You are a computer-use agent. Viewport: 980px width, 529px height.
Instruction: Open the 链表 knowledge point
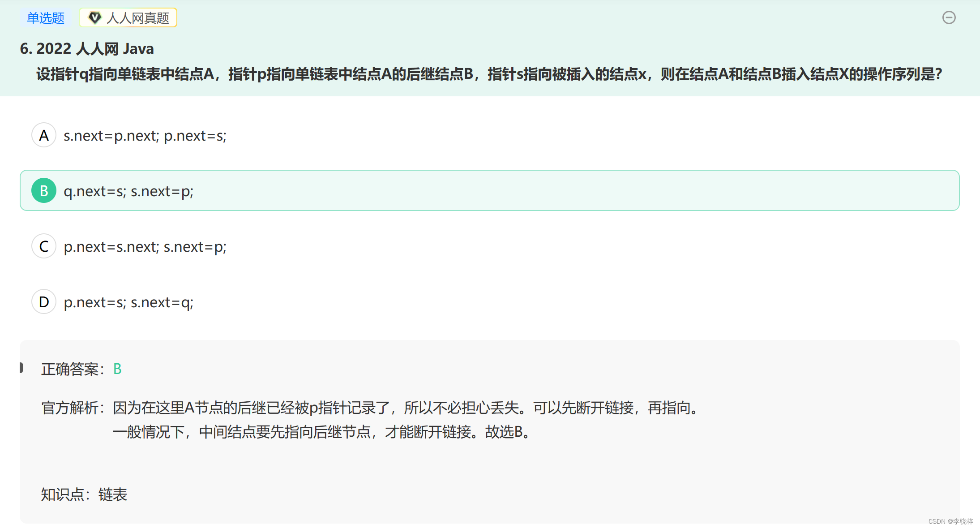tap(113, 495)
